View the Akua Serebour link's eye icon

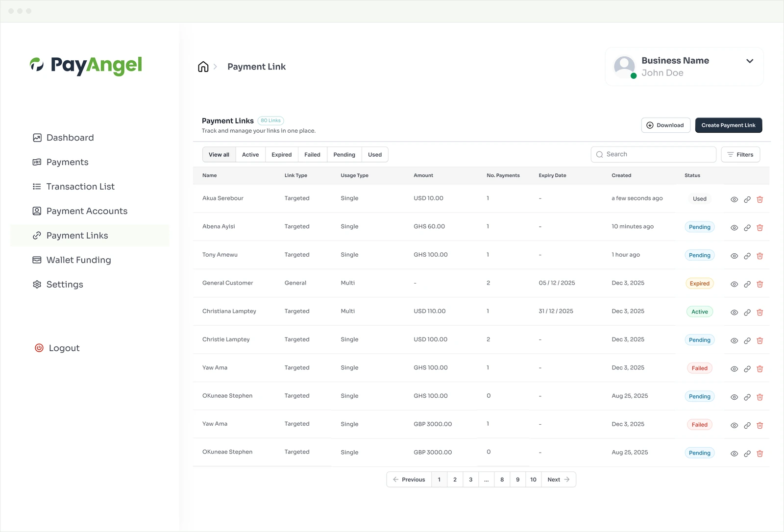tap(734, 199)
